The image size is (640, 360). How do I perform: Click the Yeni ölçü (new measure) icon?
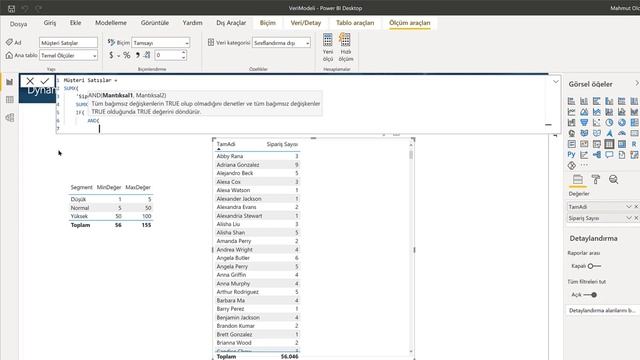(x=328, y=40)
